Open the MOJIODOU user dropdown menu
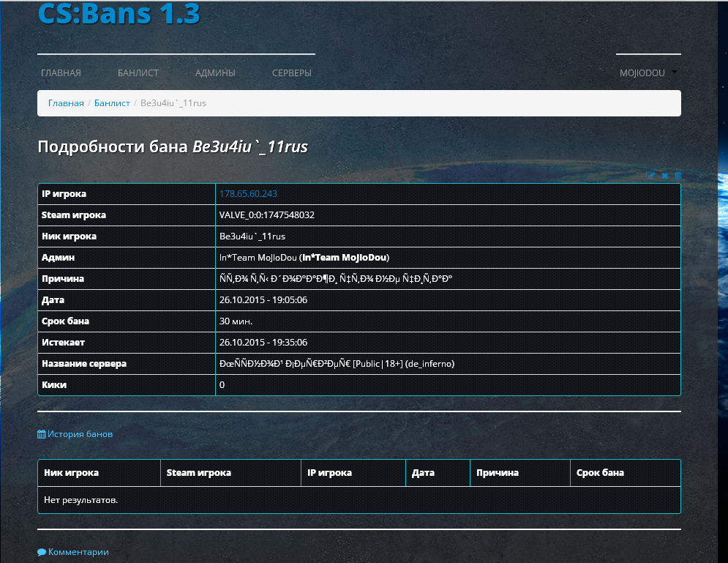The height and width of the screenshot is (563, 728). coord(648,73)
